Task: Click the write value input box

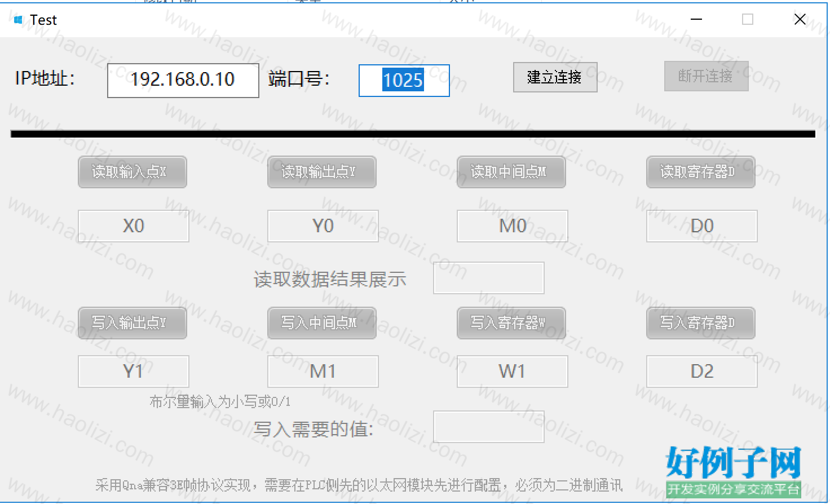Action: pos(489,427)
